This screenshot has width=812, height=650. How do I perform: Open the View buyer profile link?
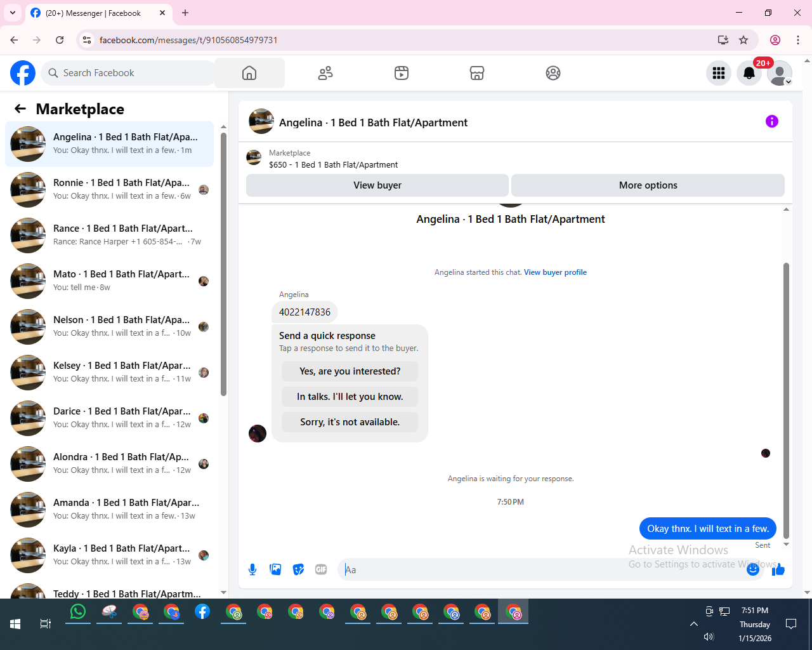click(555, 272)
